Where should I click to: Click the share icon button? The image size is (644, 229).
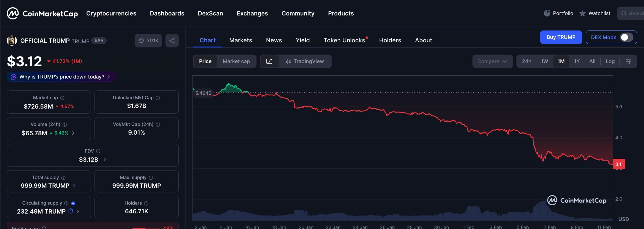[172, 41]
